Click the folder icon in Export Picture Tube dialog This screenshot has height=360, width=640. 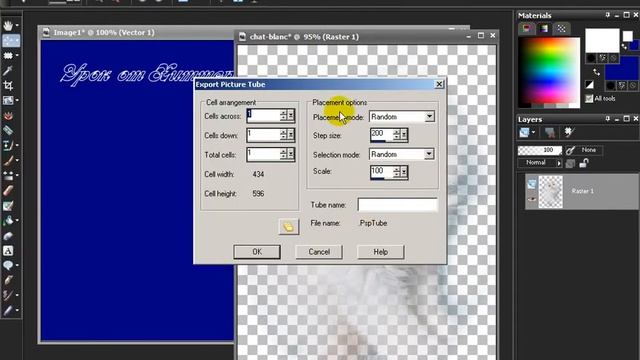pyautogui.click(x=289, y=227)
